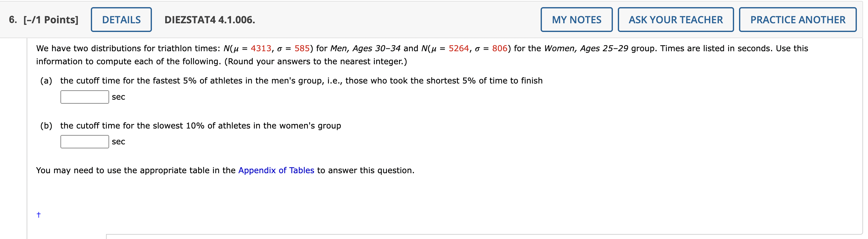Click the blue dagger footnote symbol

click(x=38, y=215)
